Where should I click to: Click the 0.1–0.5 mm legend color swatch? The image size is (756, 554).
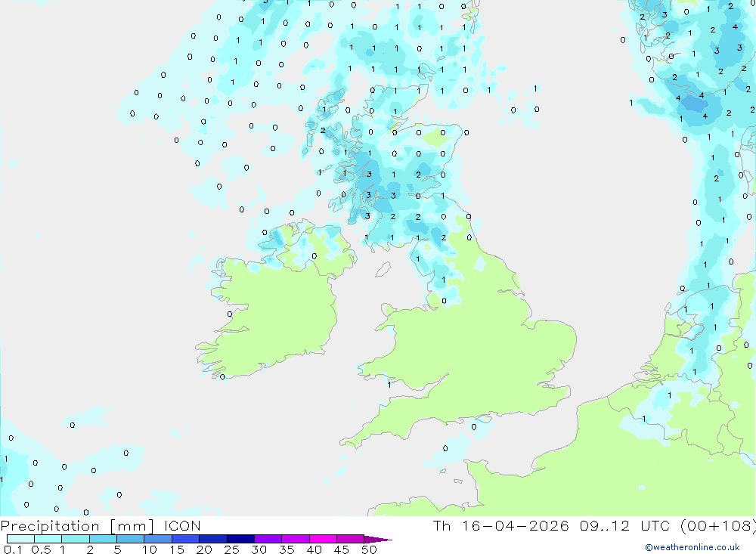pyautogui.click(x=20, y=539)
